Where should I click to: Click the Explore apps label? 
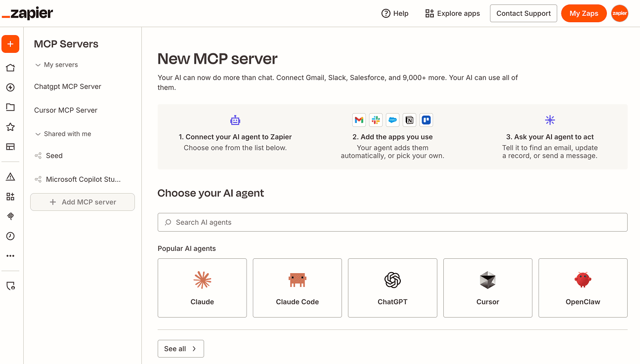(x=459, y=13)
